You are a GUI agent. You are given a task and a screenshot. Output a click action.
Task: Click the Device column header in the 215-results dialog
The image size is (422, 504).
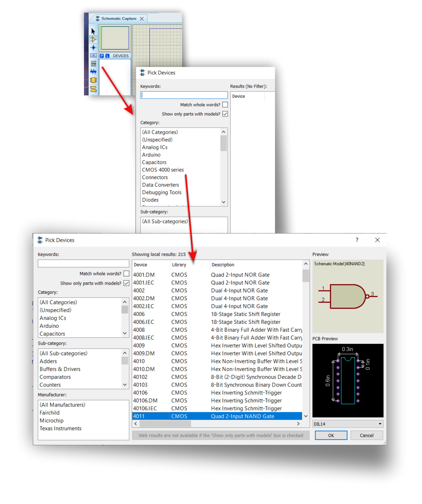[x=141, y=264]
